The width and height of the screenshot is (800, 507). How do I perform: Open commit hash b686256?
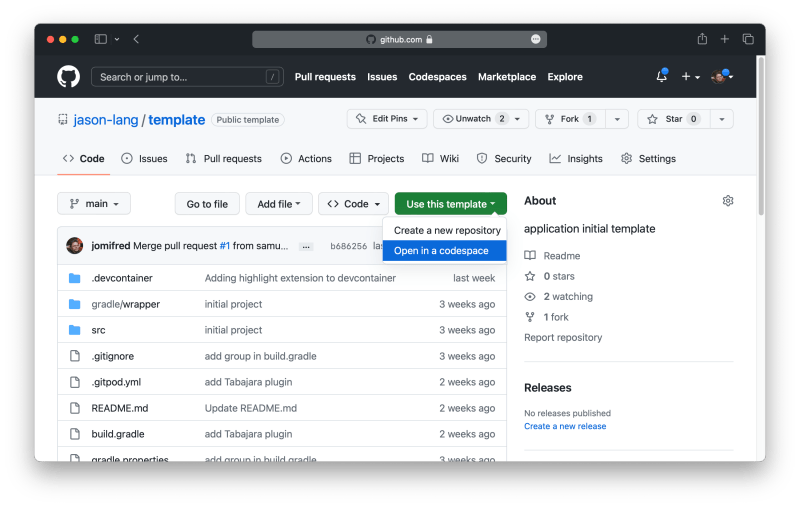(348, 246)
